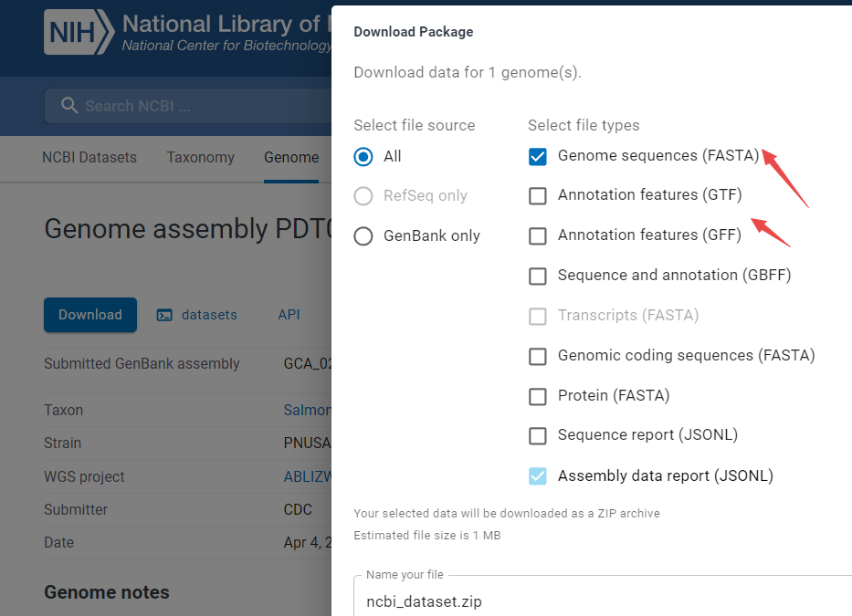The height and width of the screenshot is (616, 852).
Task: Click the datasets terminal icon
Action: (x=164, y=315)
